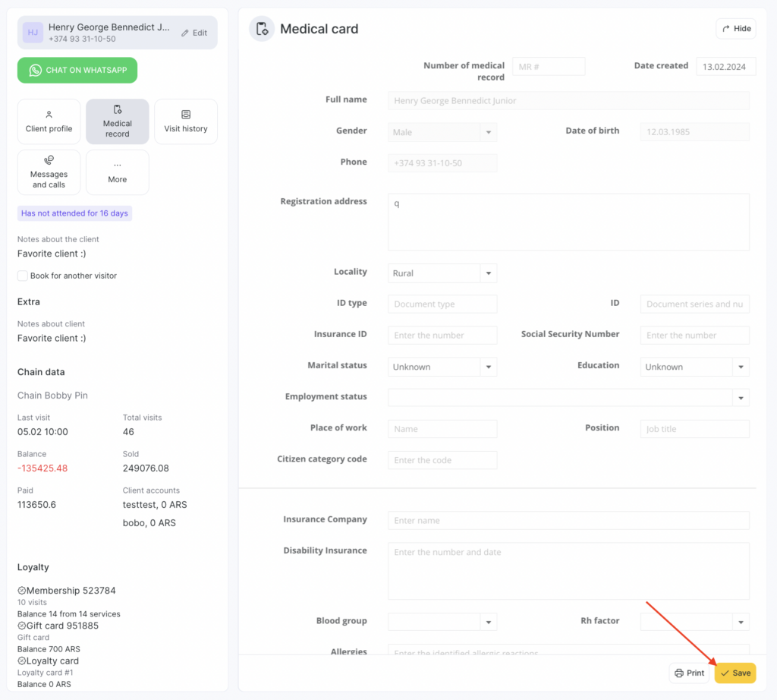Start chat on WhatsApp

77,70
